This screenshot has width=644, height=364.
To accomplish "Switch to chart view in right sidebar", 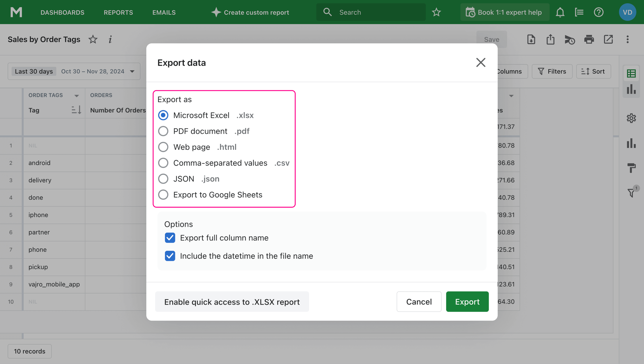I will click(631, 89).
